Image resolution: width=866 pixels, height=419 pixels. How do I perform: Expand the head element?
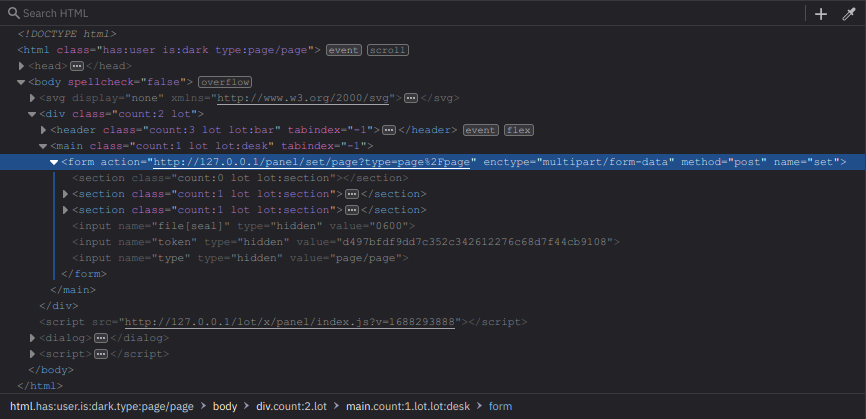22,66
